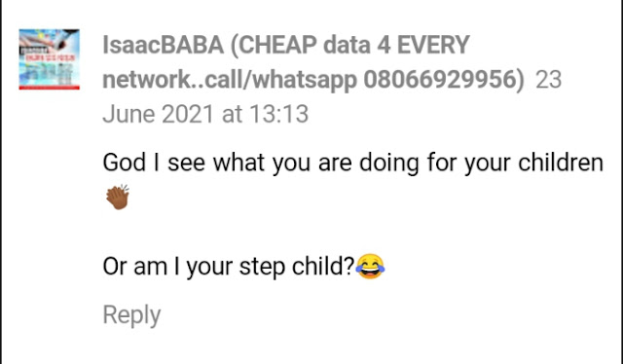The image size is (623, 364).
Task: Open IsaacBABA's profile avatar thumbnail
Action: (50, 59)
